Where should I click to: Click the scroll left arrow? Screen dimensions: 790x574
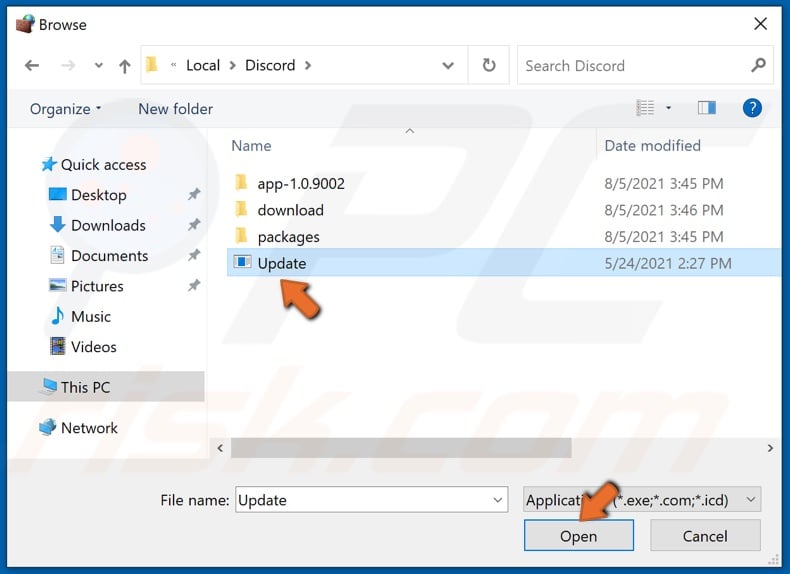point(220,448)
